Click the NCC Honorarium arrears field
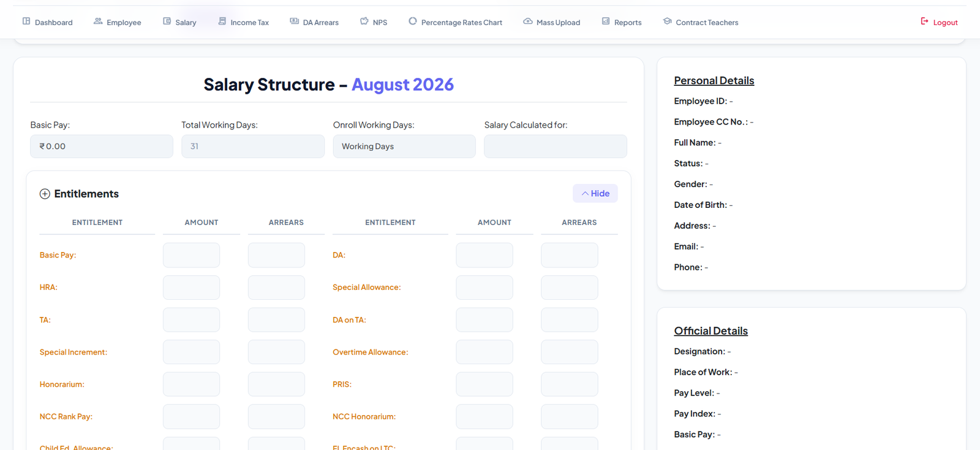 [x=570, y=417]
